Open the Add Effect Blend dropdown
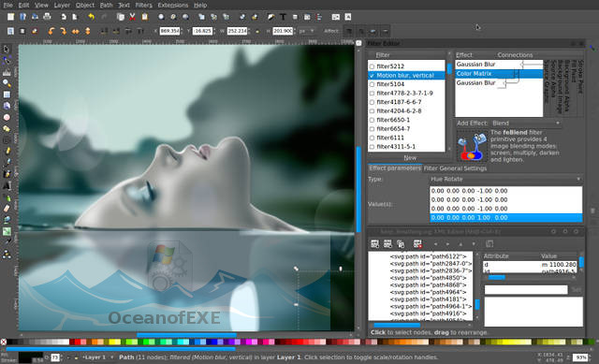This screenshot has height=364, width=599. (526, 123)
